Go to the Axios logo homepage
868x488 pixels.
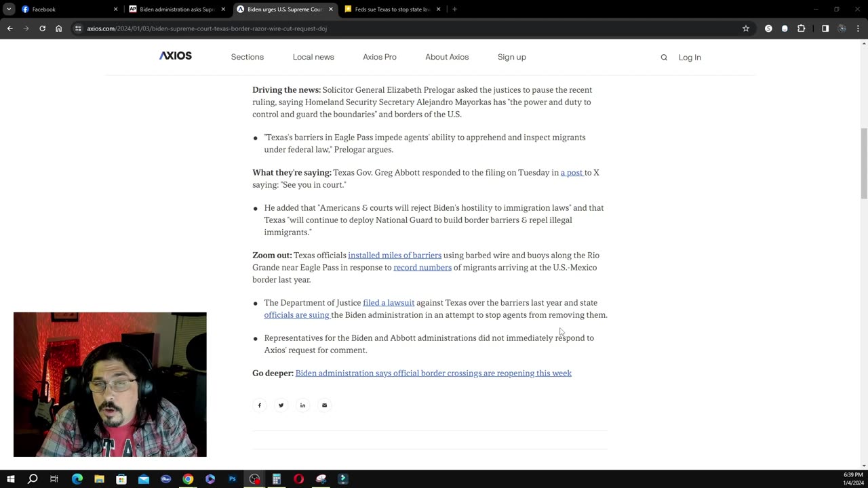pos(176,56)
